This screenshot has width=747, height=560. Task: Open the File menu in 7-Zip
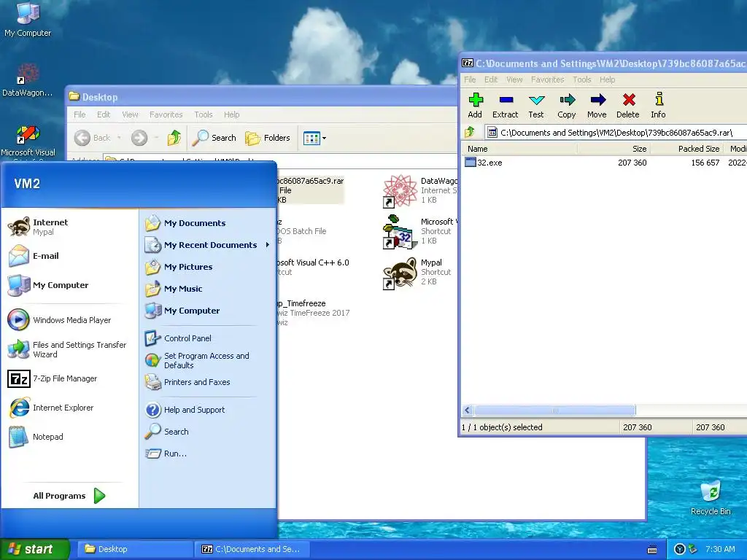[470, 79]
